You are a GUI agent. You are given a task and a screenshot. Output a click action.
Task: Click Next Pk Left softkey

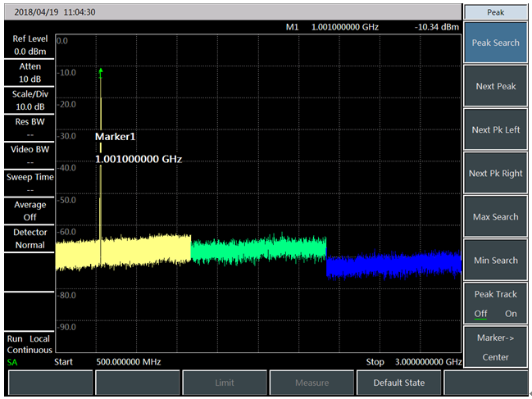[495, 130]
